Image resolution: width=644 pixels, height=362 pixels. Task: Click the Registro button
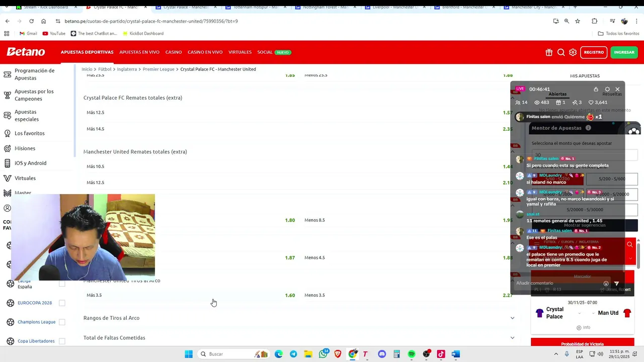(594, 52)
